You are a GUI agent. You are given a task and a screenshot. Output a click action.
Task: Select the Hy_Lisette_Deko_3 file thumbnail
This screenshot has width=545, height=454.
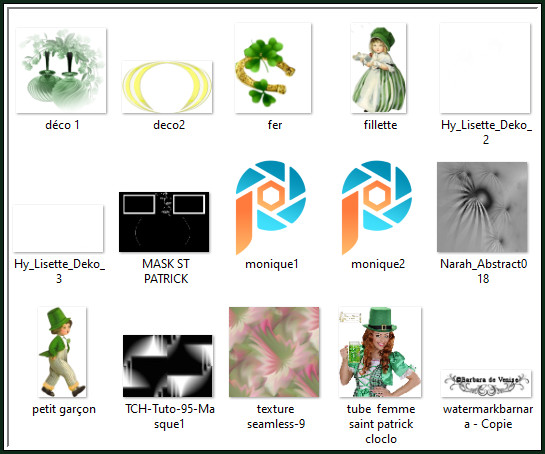(58, 228)
